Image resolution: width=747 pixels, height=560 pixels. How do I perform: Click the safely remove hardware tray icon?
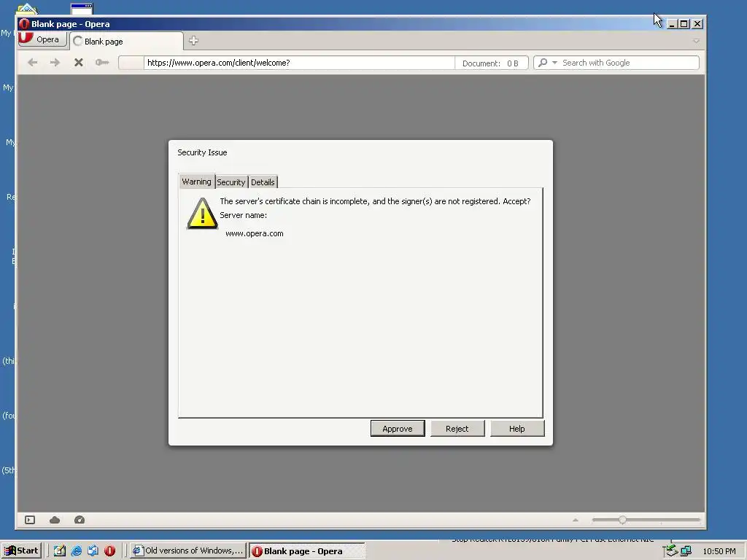point(671,551)
